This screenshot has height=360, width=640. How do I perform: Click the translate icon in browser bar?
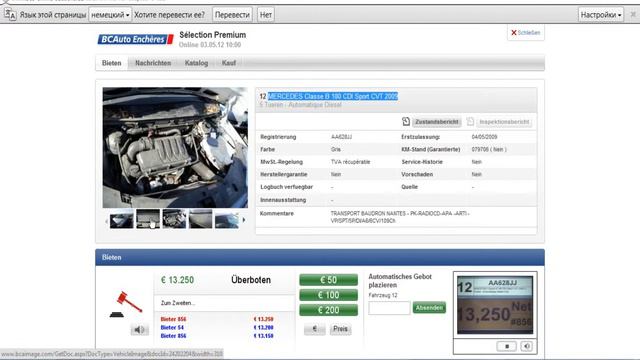pos(10,15)
